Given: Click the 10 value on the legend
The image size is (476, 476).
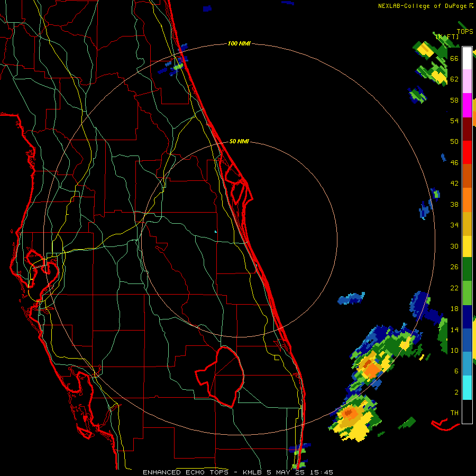Looking at the screenshot, I should click(x=454, y=351).
